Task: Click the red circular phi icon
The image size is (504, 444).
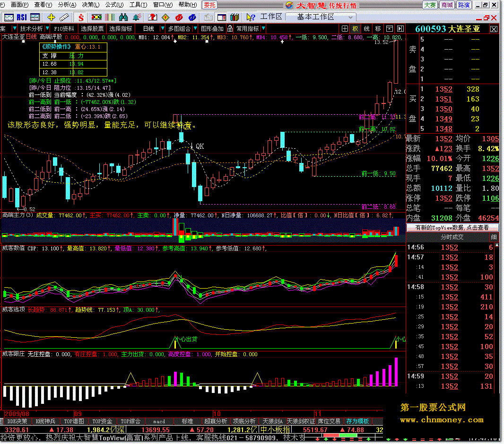Action: 179,17
